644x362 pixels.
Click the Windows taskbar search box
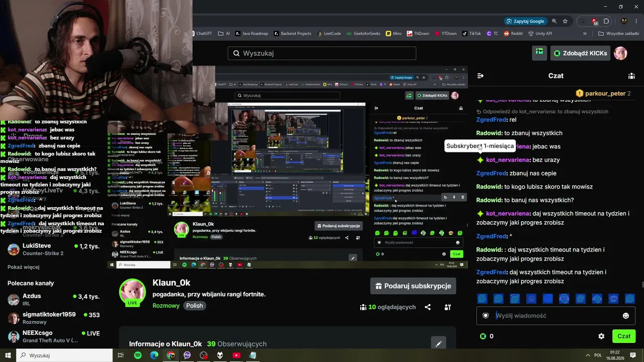coord(64,355)
